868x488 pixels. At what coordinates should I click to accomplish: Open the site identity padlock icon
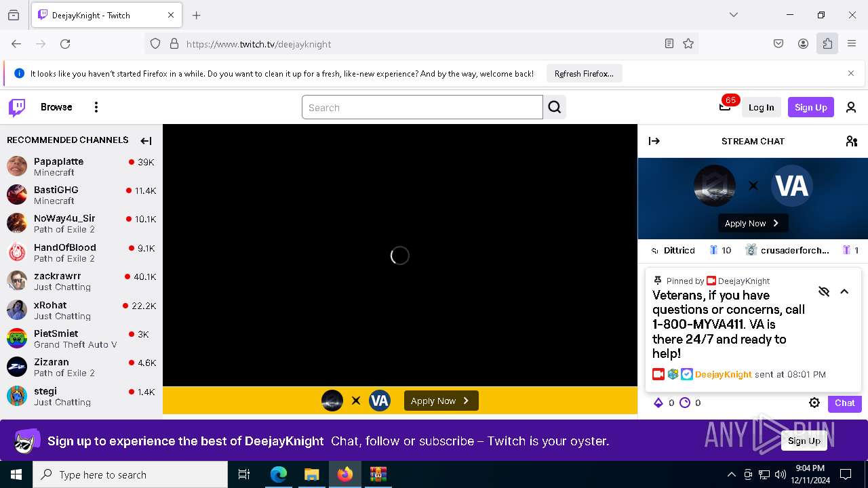pyautogui.click(x=174, y=43)
